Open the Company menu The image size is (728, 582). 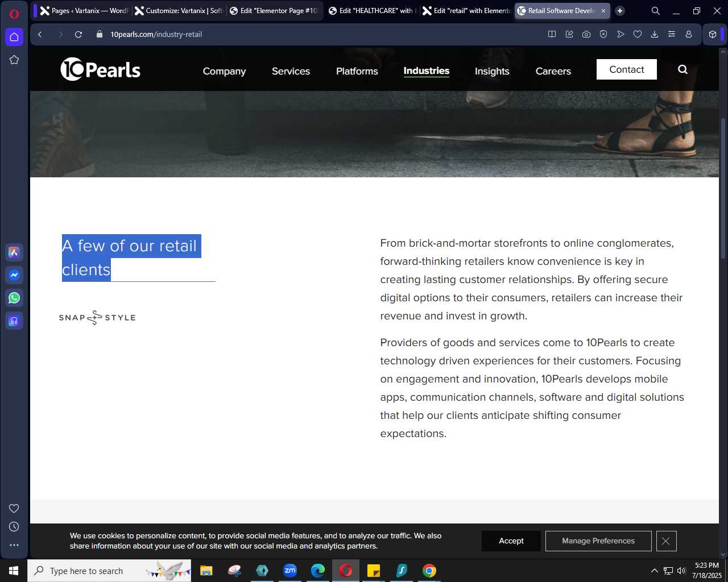[224, 71]
